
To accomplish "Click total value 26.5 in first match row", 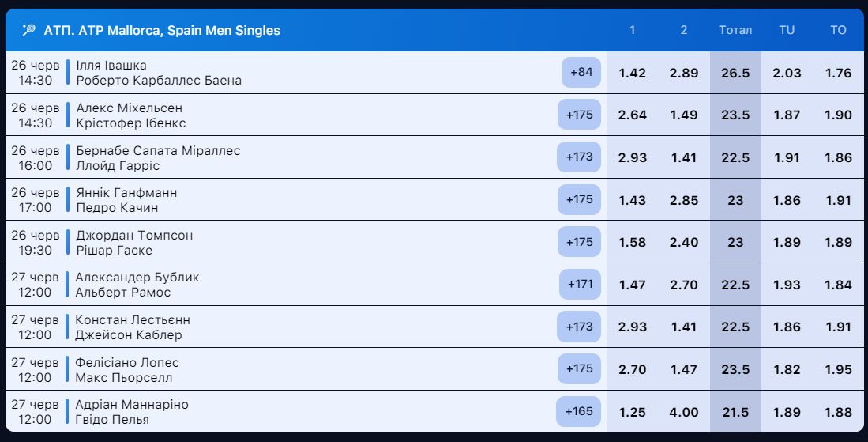I will pyautogui.click(x=735, y=73).
